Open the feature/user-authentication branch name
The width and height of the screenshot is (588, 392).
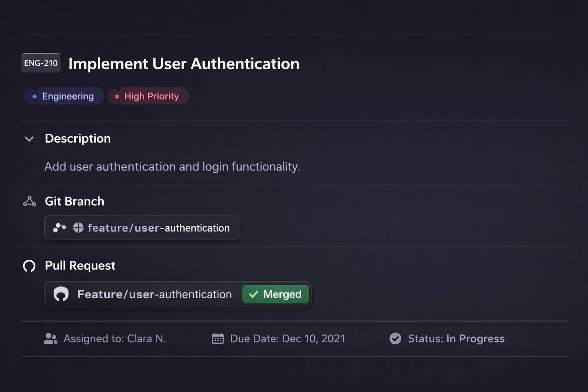tap(158, 228)
